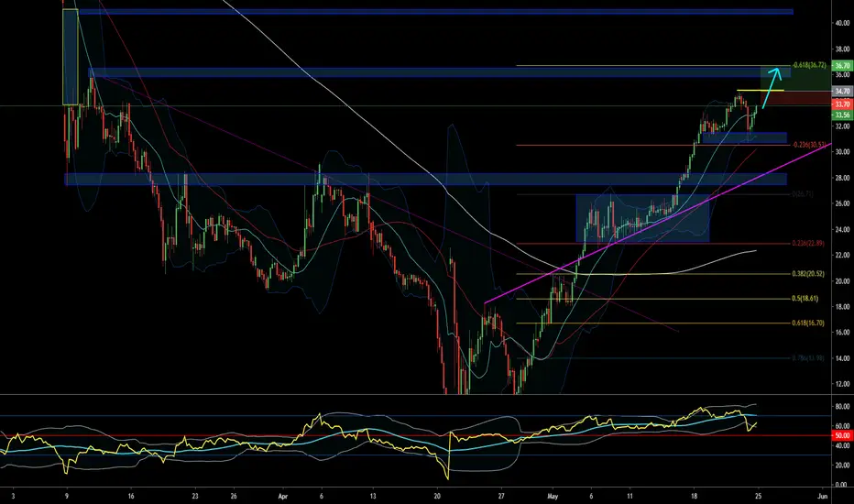The height and width of the screenshot is (504, 854).
Task: Click the red 50.00 RSI level label
Action: click(842, 435)
